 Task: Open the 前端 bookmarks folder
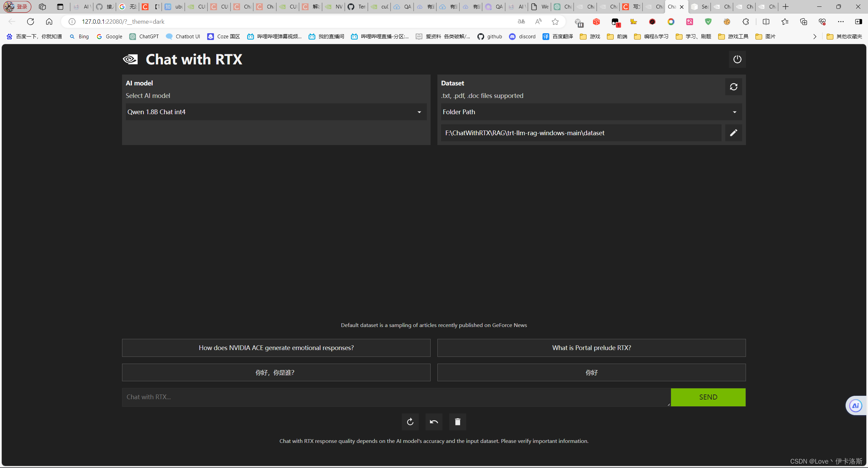pos(617,37)
